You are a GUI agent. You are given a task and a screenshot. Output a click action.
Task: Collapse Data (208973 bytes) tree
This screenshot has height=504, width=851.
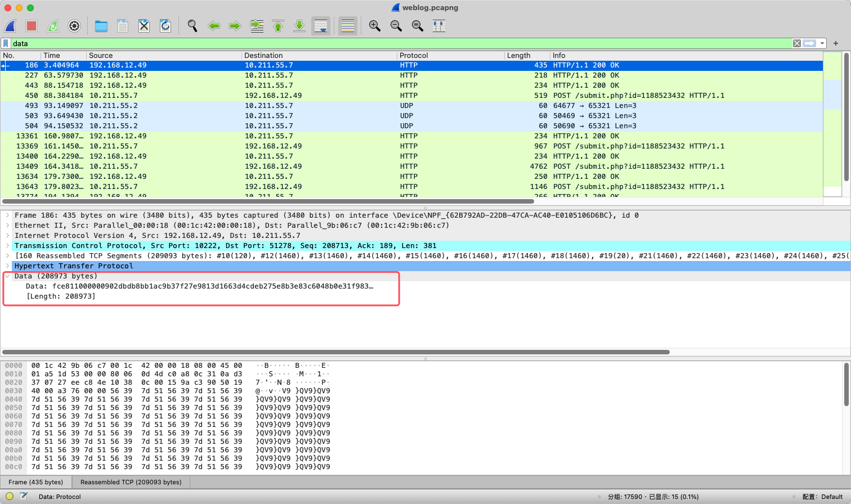[x=7, y=276]
